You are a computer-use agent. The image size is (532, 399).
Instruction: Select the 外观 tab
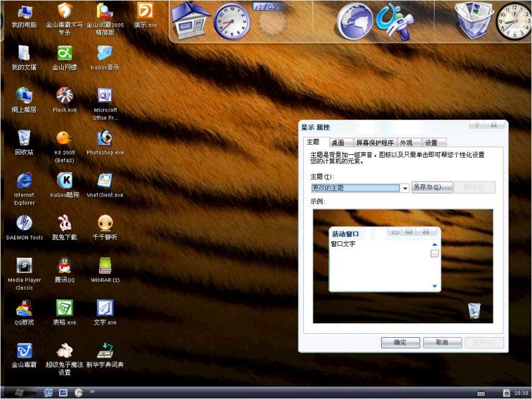[406, 143]
